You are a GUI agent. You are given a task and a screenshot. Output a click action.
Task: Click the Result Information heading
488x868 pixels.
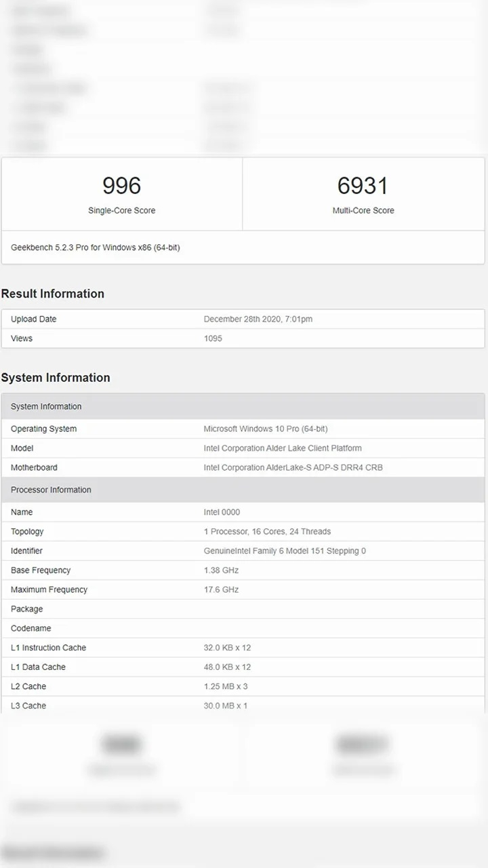[x=53, y=294]
